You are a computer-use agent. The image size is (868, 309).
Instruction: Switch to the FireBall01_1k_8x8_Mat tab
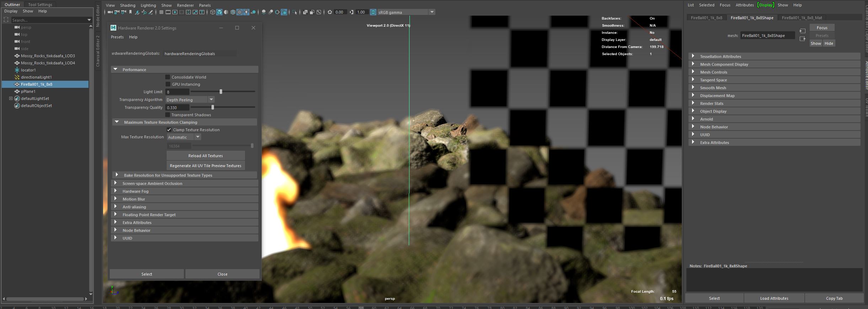(x=802, y=18)
